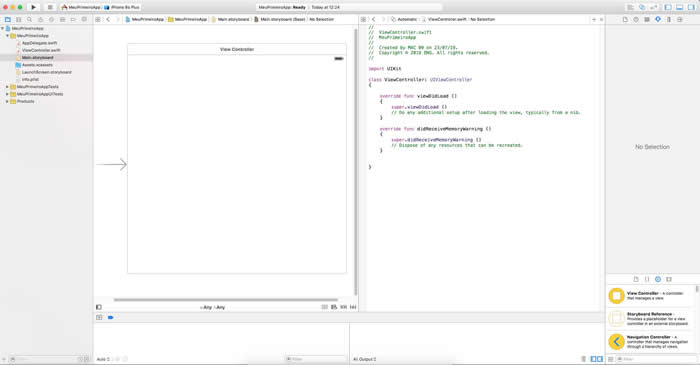Clear the debug console with trash icon
The height and width of the screenshot is (365, 700).
click(583, 359)
